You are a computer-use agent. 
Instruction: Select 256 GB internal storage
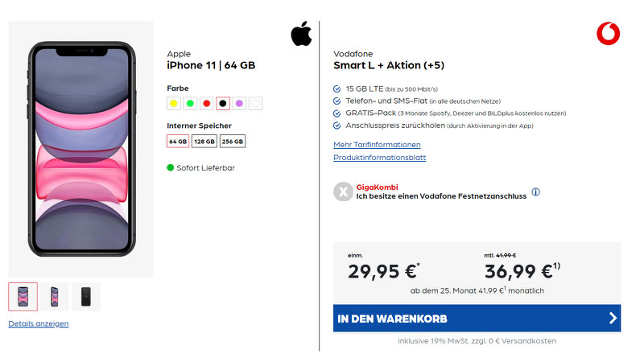pyautogui.click(x=233, y=142)
